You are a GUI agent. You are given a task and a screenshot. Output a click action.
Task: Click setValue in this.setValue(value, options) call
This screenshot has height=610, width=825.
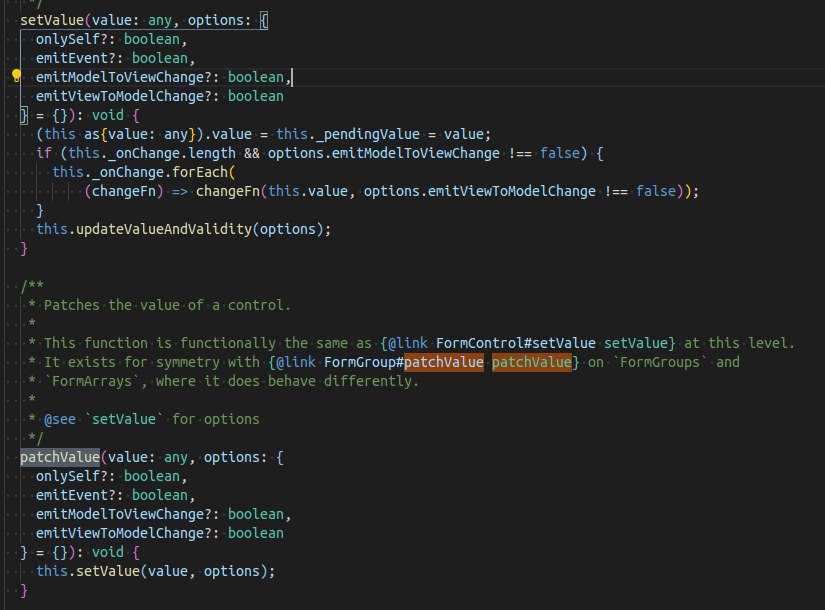(108, 571)
